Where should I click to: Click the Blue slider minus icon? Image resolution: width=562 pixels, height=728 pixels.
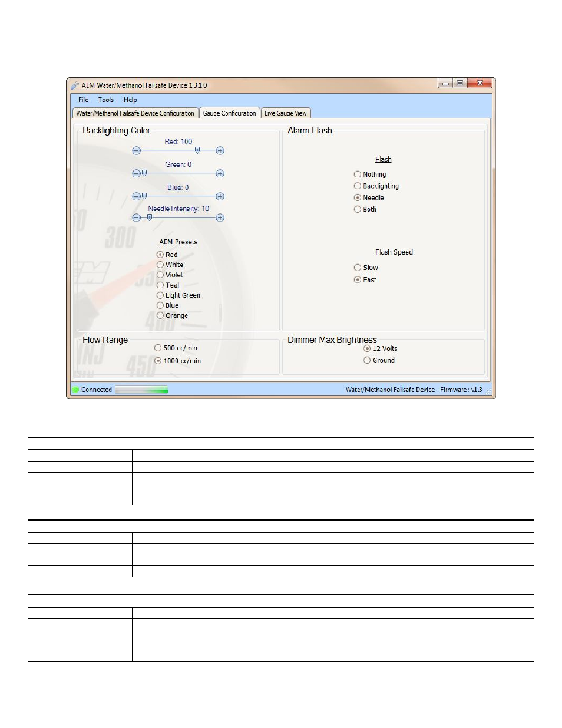pos(137,196)
